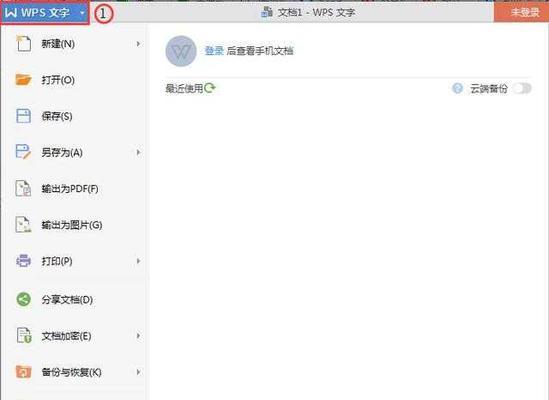Click the green share document icon

[x=23, y=299]
